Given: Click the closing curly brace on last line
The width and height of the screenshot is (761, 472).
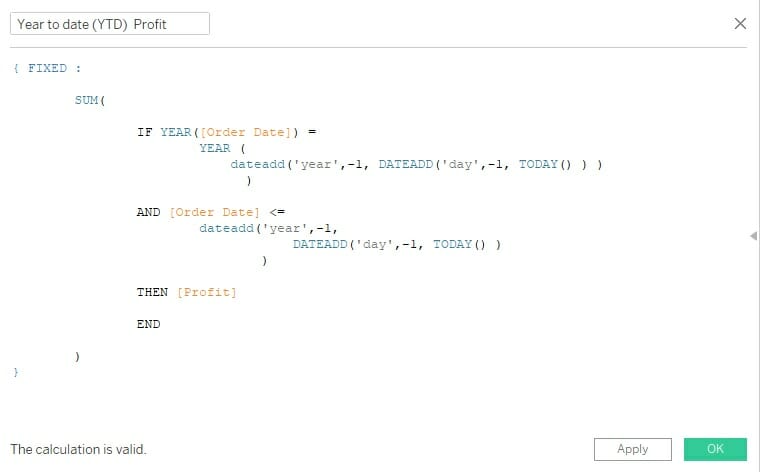Looking at the screenshot, I should pyautogui.click(x=16, y=372).
